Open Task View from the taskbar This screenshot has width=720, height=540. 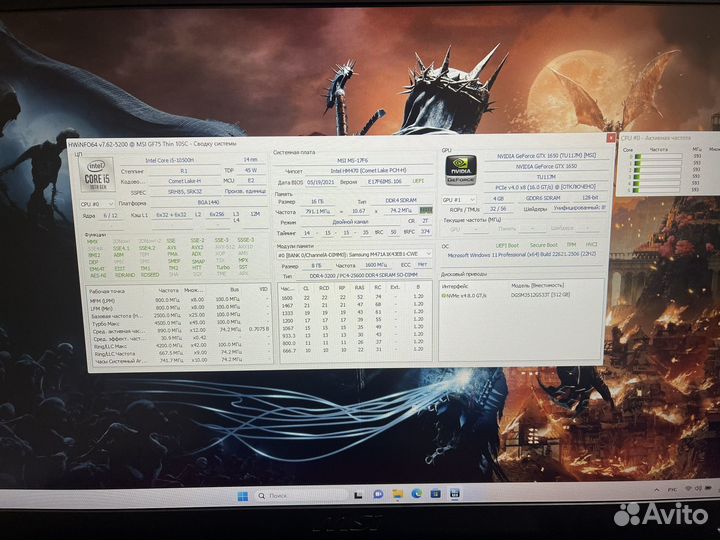point(358,495)
